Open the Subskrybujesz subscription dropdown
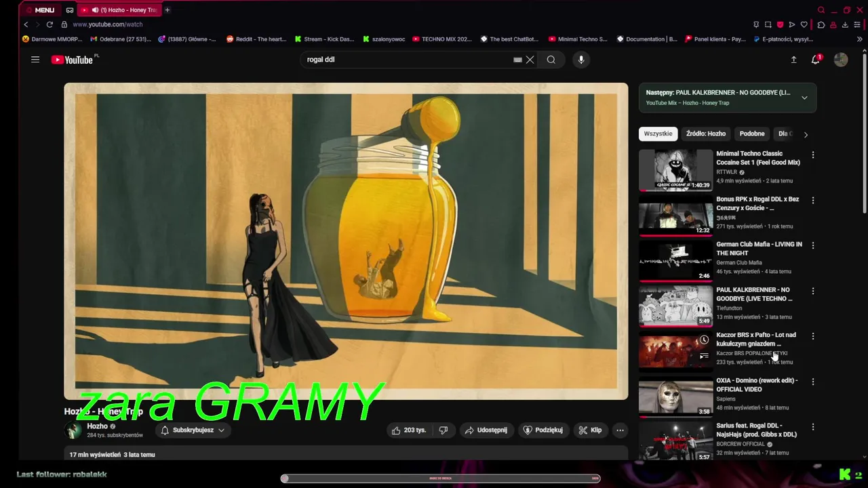The image size is (868, 488). (193, 430)
